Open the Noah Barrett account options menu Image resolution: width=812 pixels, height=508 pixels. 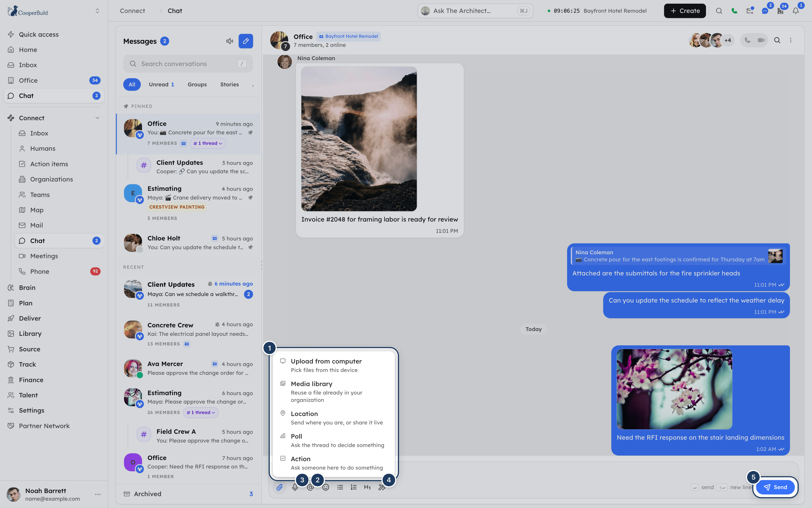click(98, 494)
